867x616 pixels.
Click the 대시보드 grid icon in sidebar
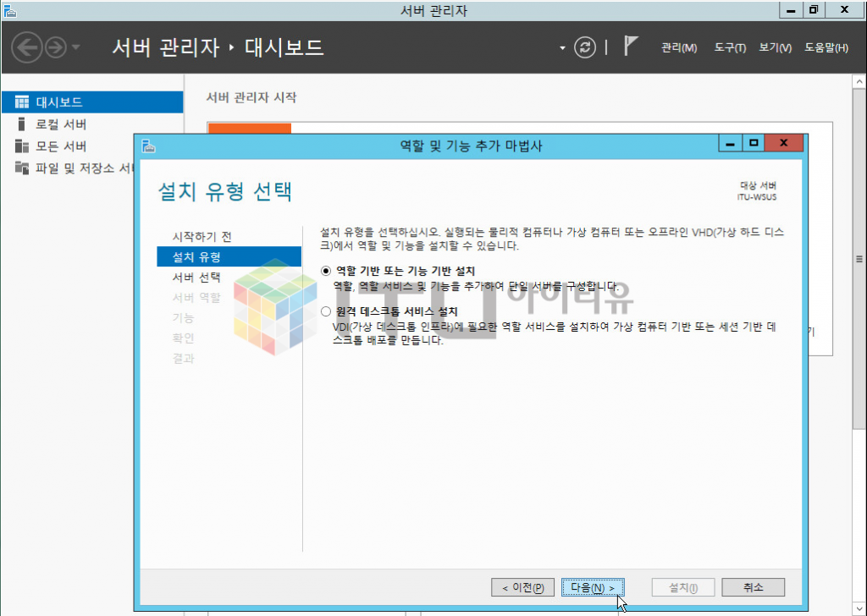point(22,102)
